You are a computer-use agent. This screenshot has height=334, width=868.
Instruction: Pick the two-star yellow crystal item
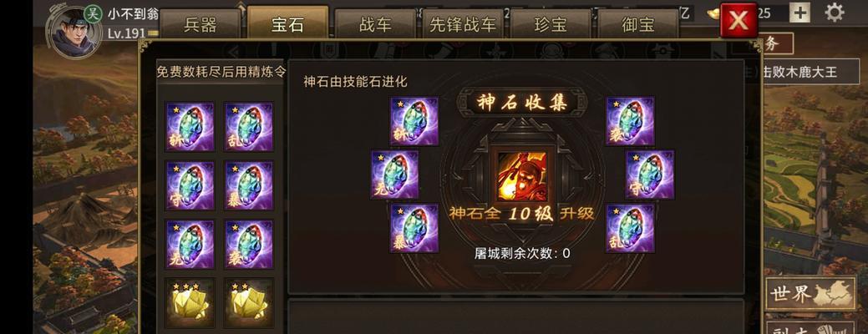tap(249, 303)
